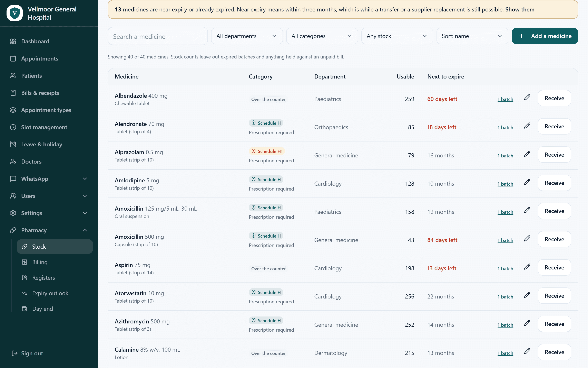The width and height of the screenshot is (588, 368).
Task: Click the Doctors icon in sidebar
Action: [x=13, y=162]
